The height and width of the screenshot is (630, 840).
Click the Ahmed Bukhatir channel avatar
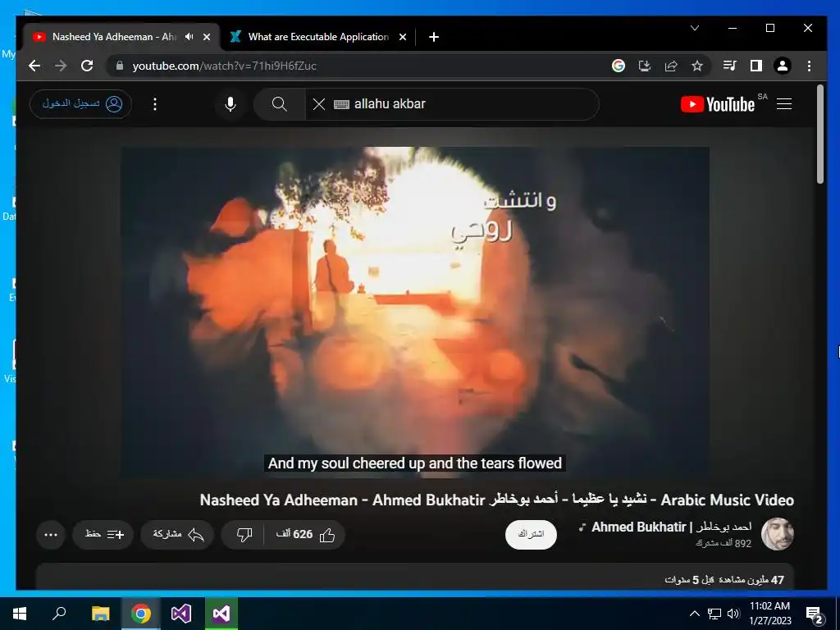[x=778, y=534]
